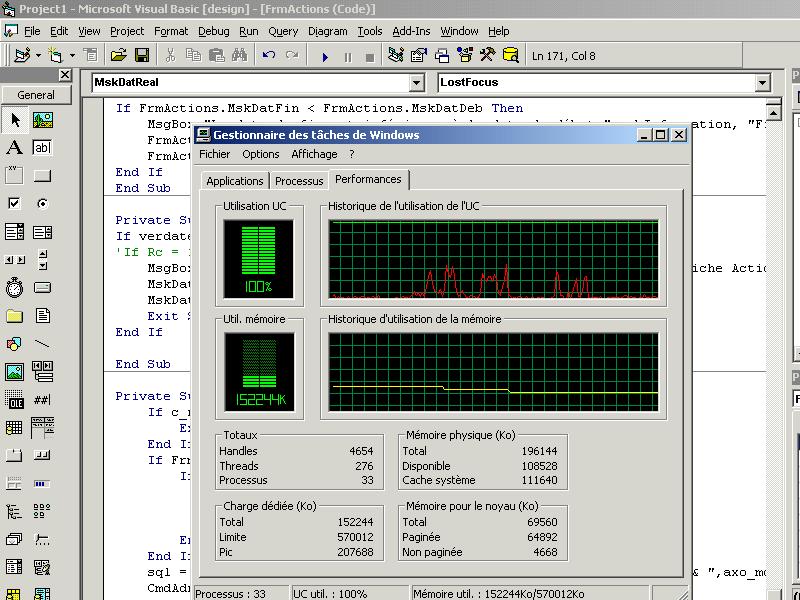The width and height of the screenshot is (800, 600).
Task: Click the Start run arrow on toolbar
Action: [325, 56]
